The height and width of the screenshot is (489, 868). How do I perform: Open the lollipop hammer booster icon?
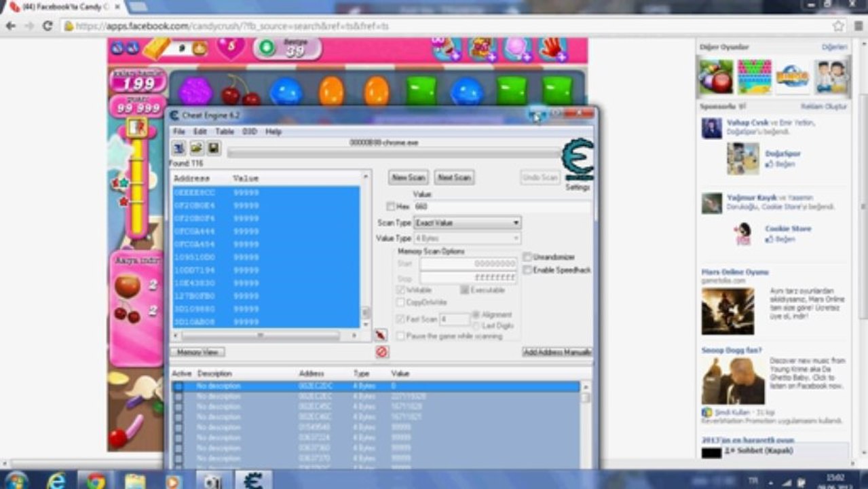click(x=518, y=49)
